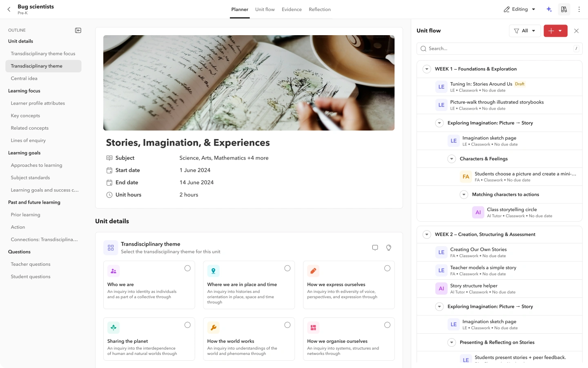
Task: Click the lightbulb hint icon
Action: pyautogui.click(x=388, y=248)
